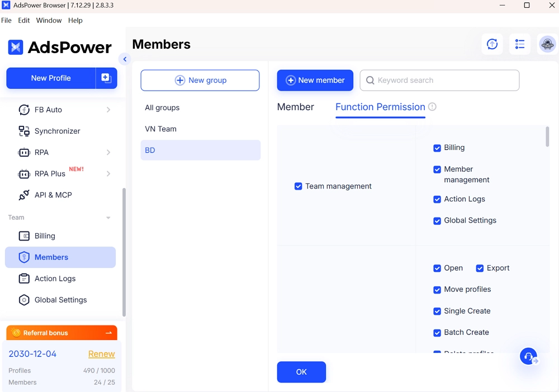
Task: Click the Keyword search input field
Action: point(439,80)
